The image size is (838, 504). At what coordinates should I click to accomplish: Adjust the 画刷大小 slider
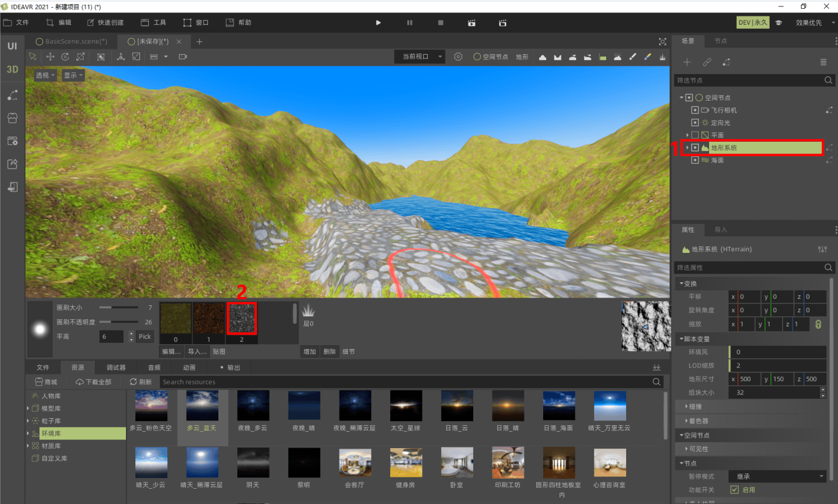pos(118,308)
